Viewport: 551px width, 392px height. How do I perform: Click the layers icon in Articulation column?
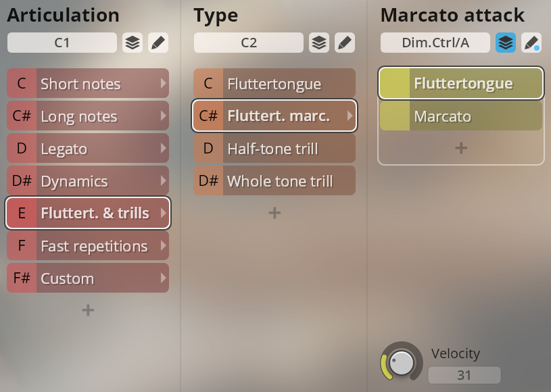[133, 43]
